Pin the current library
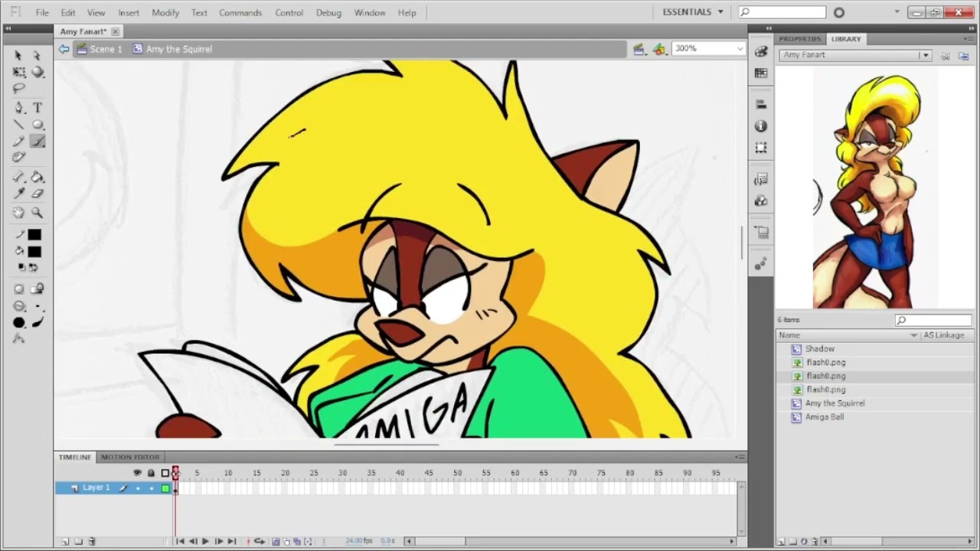 point(946,55)
